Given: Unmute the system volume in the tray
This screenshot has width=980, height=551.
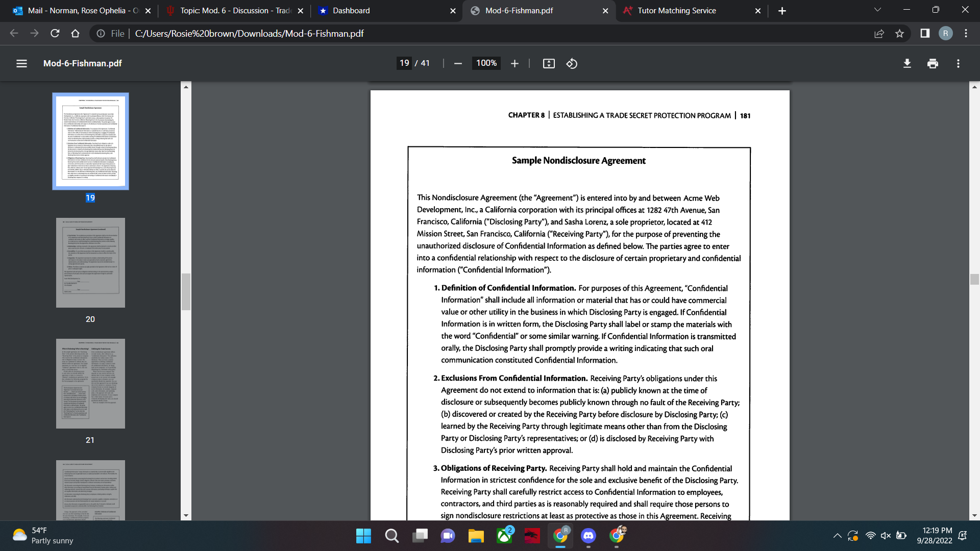Looking at the screenshot, I should pyautogui.click(x=885, y=536).
